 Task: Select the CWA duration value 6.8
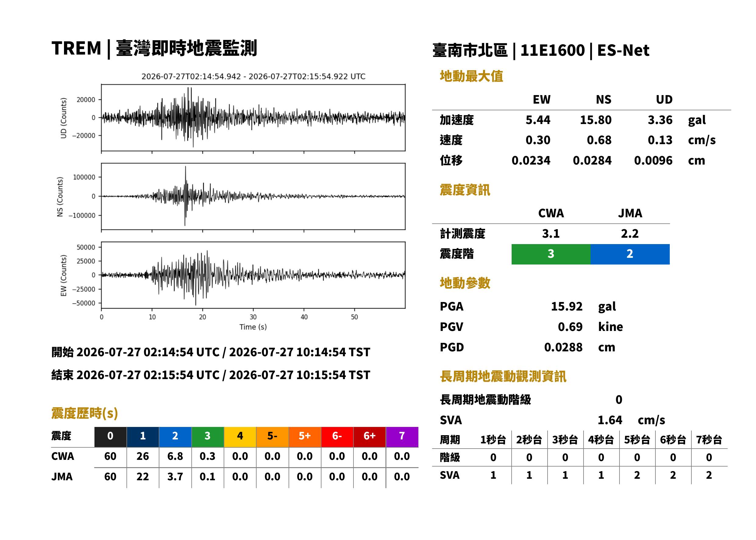click(175, 456)
